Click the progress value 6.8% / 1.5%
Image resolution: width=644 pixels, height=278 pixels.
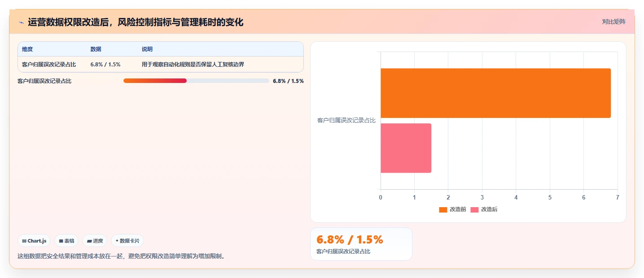click(x=288, y=81)
